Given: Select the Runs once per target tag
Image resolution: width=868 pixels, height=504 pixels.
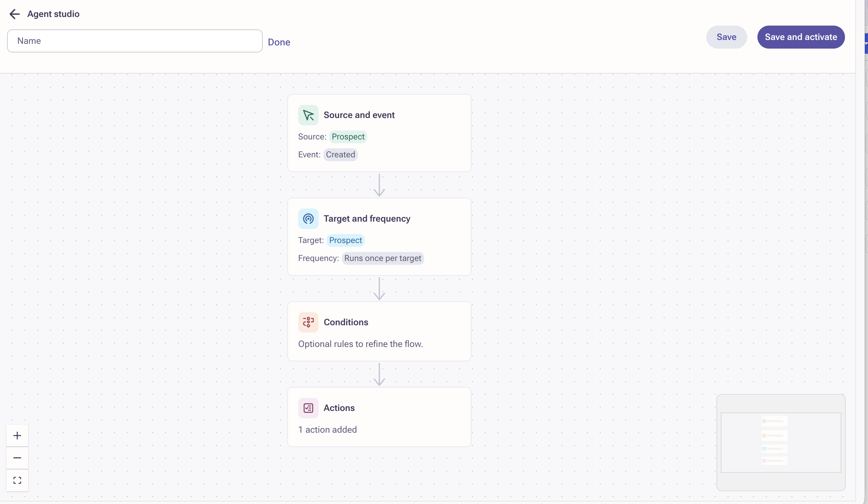Looking at the screenshot, I should (x=382, y=258).
